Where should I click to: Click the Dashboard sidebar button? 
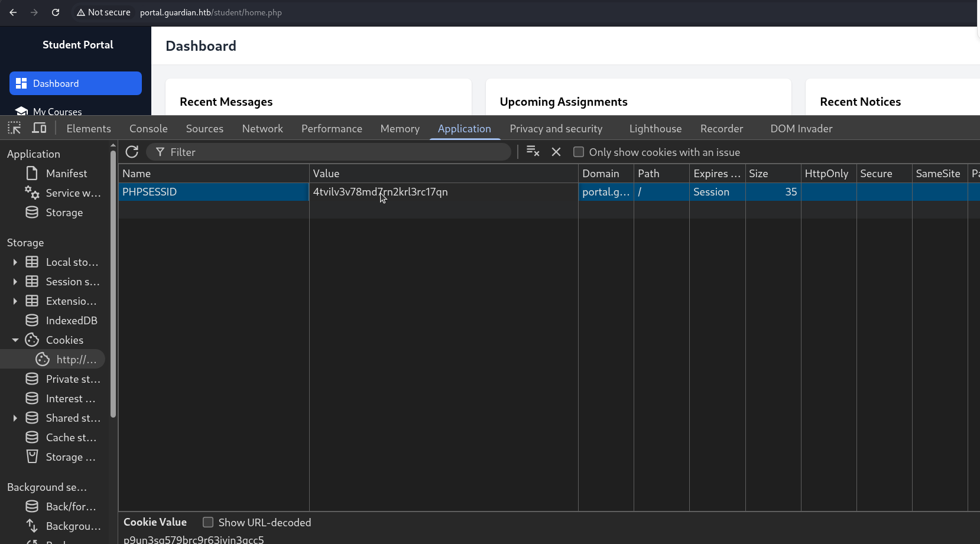(76, 83)
